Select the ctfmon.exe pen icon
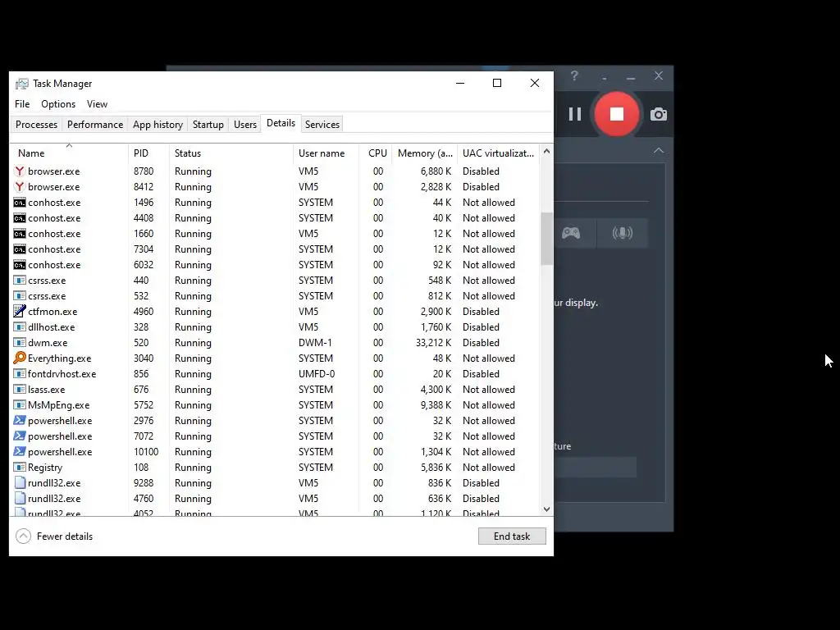Image resolution: width=840 pixels, height=630 pixels. coord(20,311)
